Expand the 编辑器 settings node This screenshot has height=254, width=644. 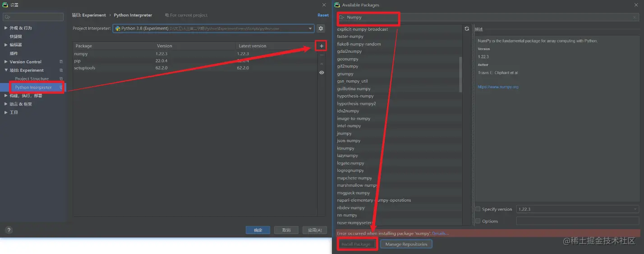pos(6,45)
